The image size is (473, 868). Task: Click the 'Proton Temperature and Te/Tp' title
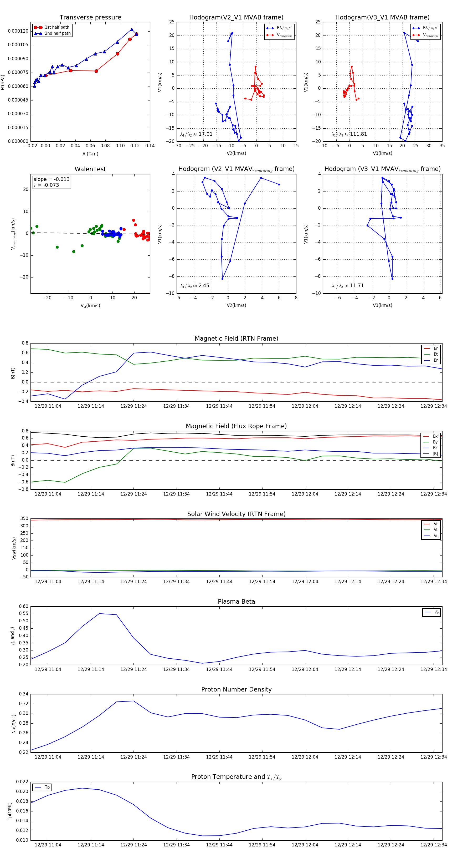[x=236, y=777]
